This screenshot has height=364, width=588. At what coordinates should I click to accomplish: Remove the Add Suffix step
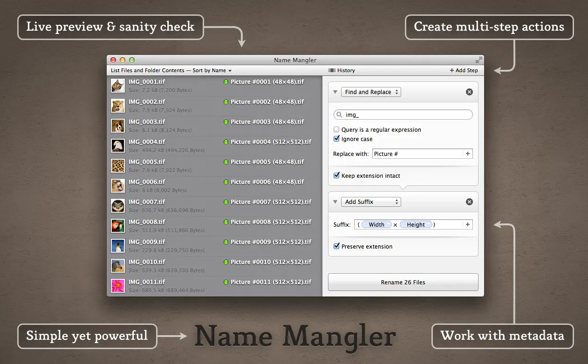[x=469, y=202]
